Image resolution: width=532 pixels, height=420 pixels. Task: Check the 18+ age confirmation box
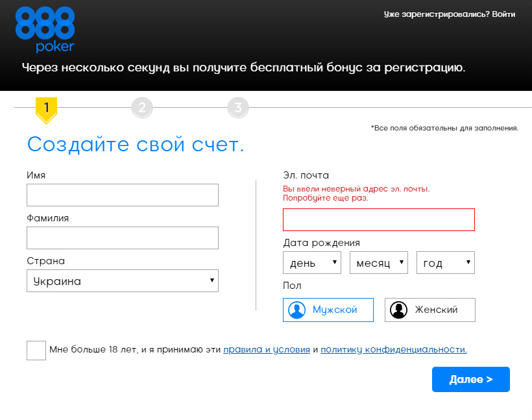click(x=36, y=349)
